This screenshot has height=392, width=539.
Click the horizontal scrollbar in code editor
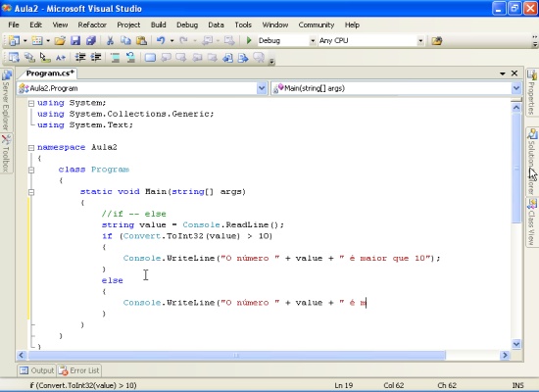tap(236, 355)
